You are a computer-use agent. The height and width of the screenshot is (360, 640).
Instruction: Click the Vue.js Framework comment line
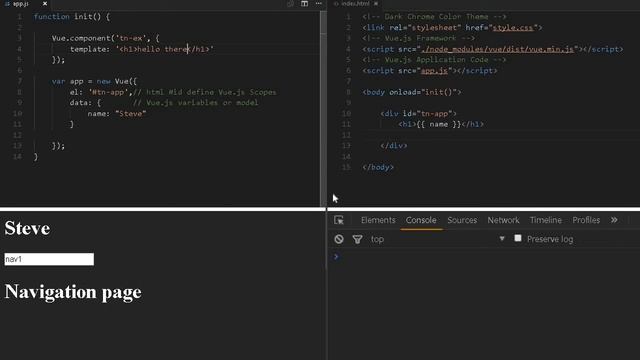[x=418, y=38]
